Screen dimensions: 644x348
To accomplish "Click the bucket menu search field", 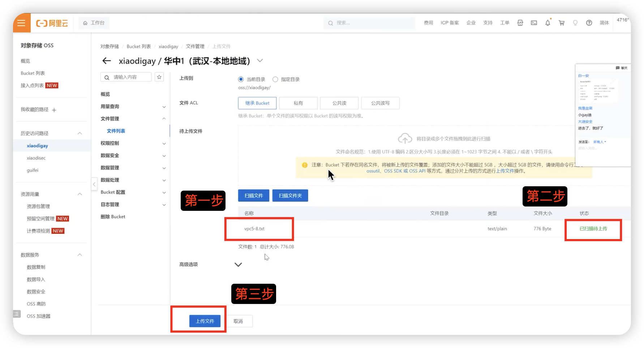I will [126, 77].
